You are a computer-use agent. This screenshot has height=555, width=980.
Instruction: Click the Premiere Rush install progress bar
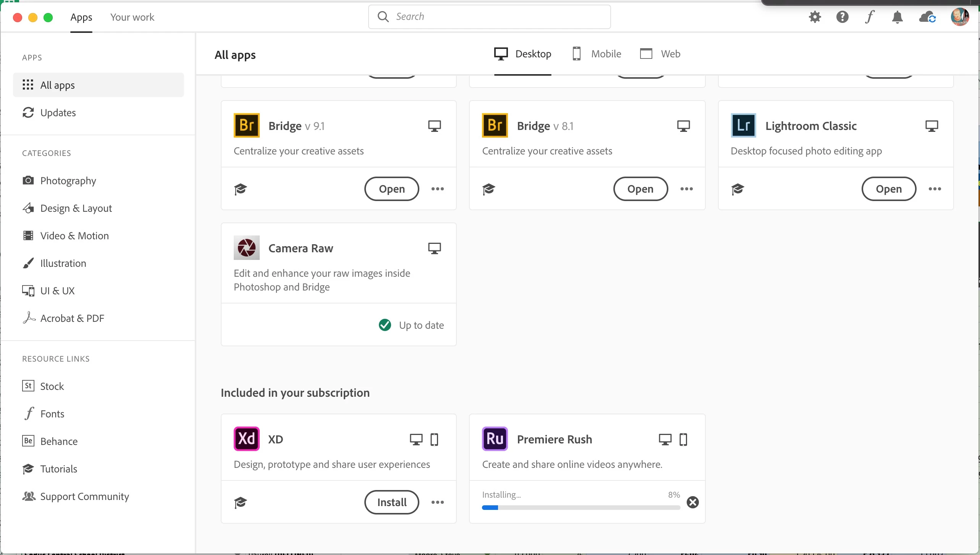[x=581, y=508]
